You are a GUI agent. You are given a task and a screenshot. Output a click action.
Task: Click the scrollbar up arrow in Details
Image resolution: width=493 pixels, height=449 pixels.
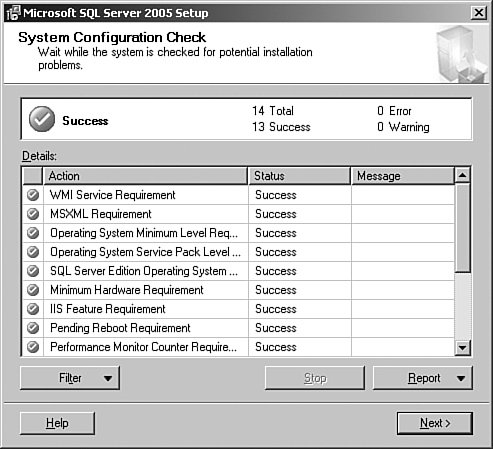[x=462, y=175]
